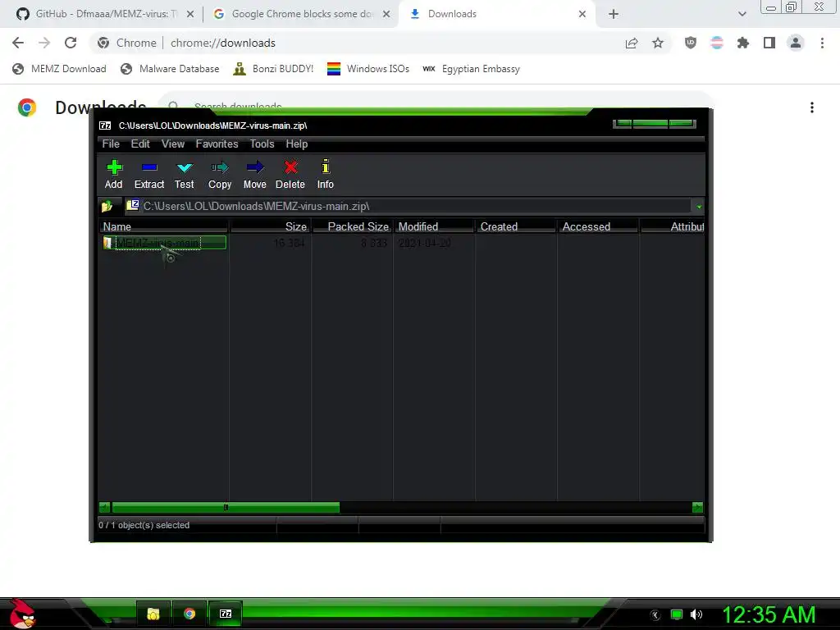Screen dimensions: 840x630
Task: Click the Chrome address bar URL
Action: 223,43
